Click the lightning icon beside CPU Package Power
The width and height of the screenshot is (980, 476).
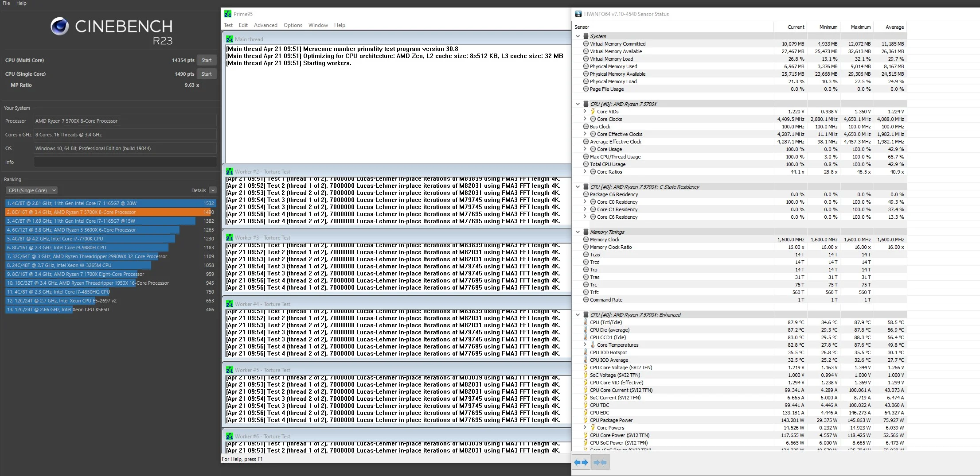(x=586, y=420)
